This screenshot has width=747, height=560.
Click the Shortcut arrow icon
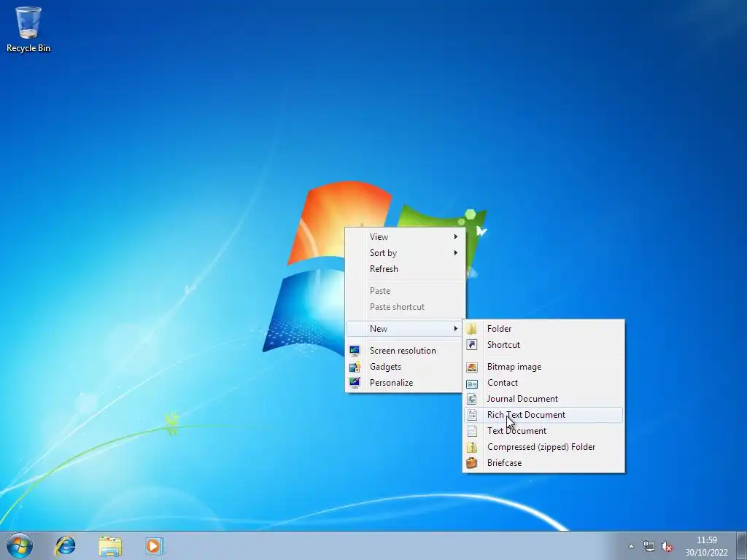(472, 345)
